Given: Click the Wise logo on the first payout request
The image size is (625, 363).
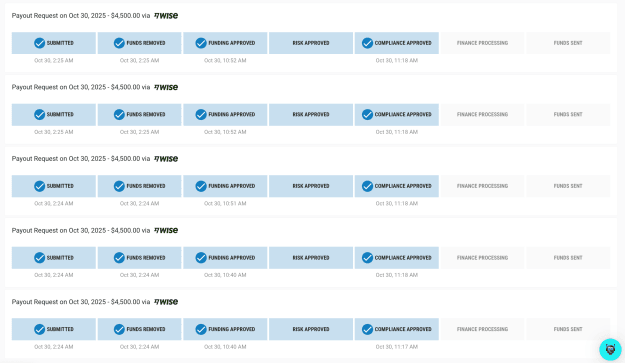Looking at the screenshot, I should coord(166,16).
